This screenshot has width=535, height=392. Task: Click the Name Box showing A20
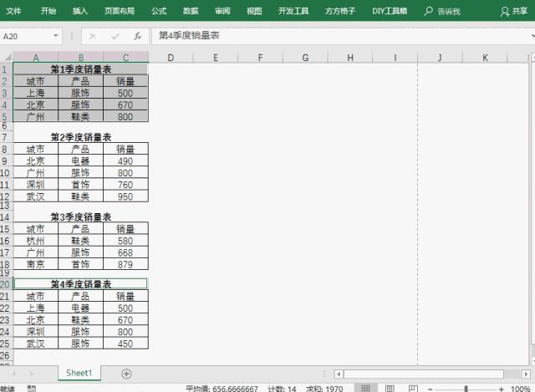click(x=26, y=36)
